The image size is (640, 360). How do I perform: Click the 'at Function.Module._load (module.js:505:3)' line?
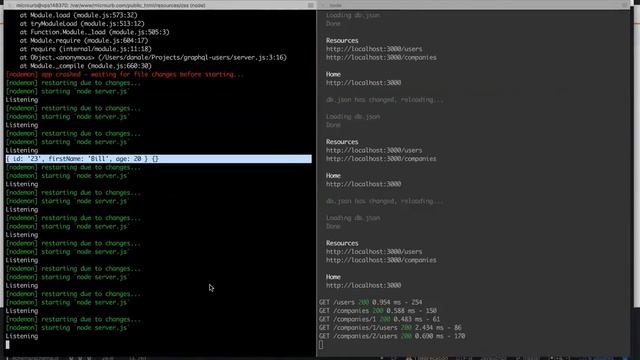click(x=94, y=32)
